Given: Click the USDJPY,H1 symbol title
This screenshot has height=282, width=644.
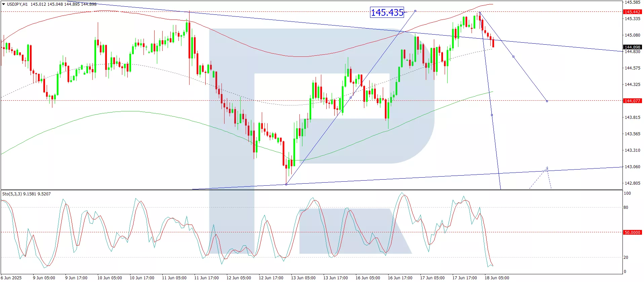Looking at the screenshot, I should click(x=17, y=4).
